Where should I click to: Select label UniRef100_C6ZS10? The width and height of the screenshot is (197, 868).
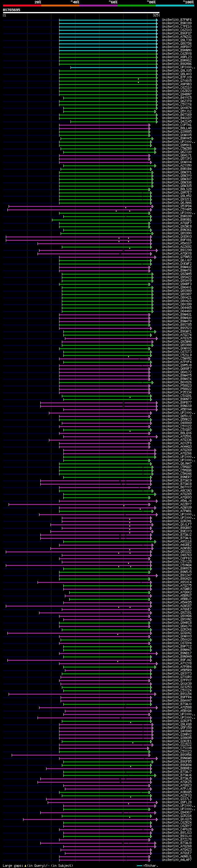[177, 88]
